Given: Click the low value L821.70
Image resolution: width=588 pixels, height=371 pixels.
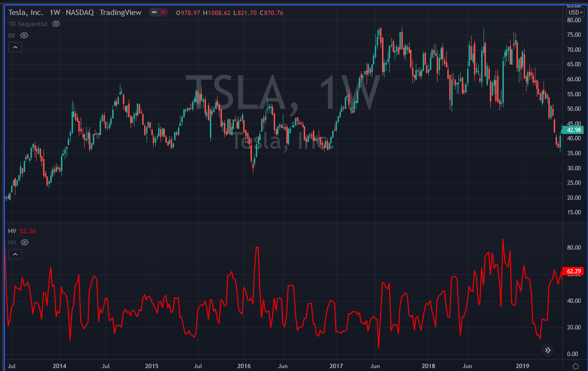Looking at the screenshot, I should click(x=245, y=13).
